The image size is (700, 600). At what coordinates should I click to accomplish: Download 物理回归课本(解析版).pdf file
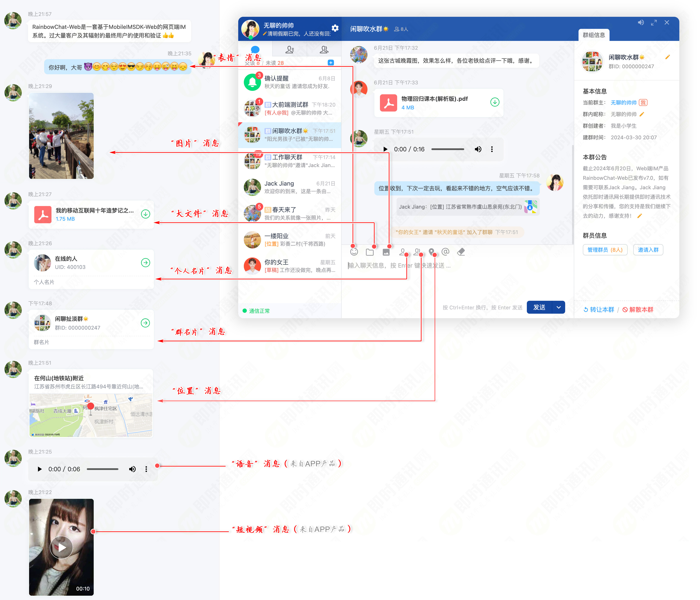point(495,102)
